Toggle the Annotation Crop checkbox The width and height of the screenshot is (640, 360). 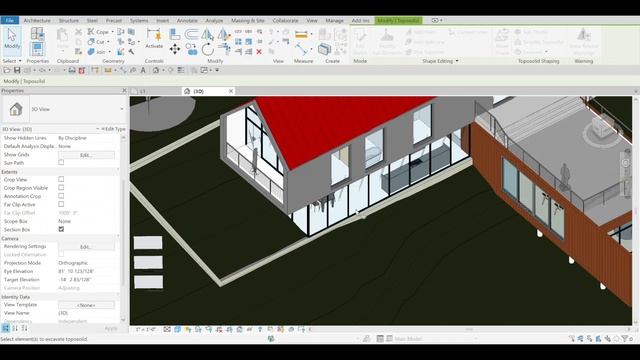(61, 196)
